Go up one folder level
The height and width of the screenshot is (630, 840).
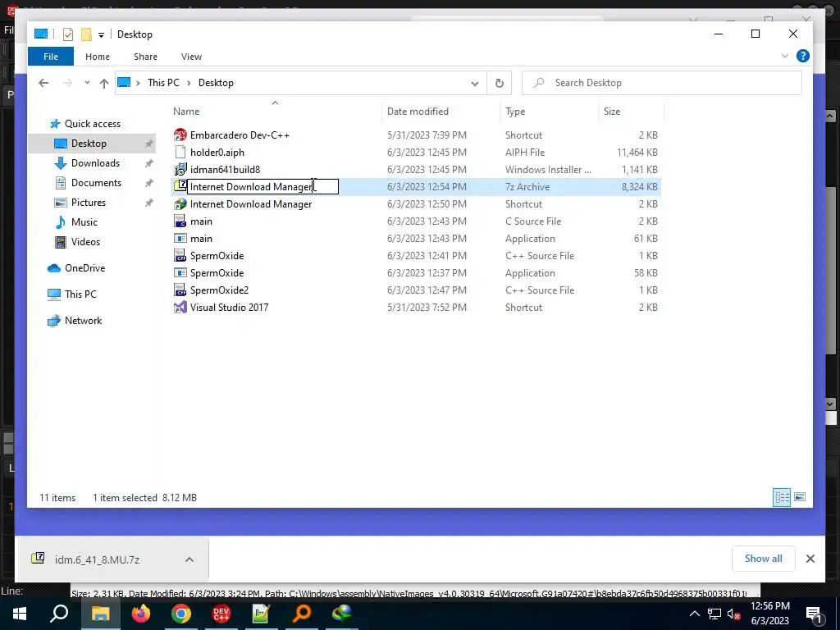pyautogui.click(x=104, y=83)
